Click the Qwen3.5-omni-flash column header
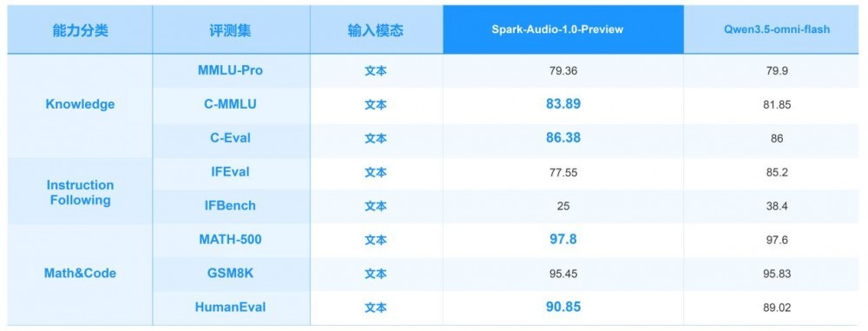This screenshot has height=331, width=868. click(777, 30)
